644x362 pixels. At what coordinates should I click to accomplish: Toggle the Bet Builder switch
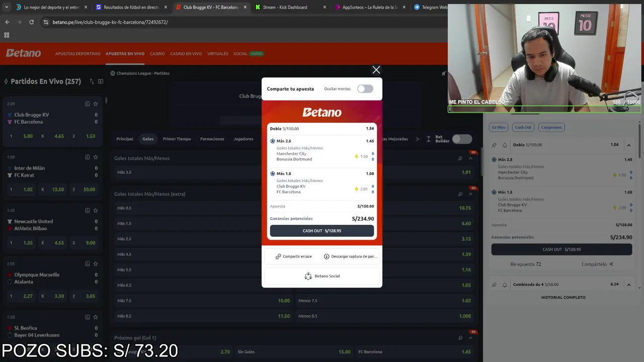coord(462,139)
